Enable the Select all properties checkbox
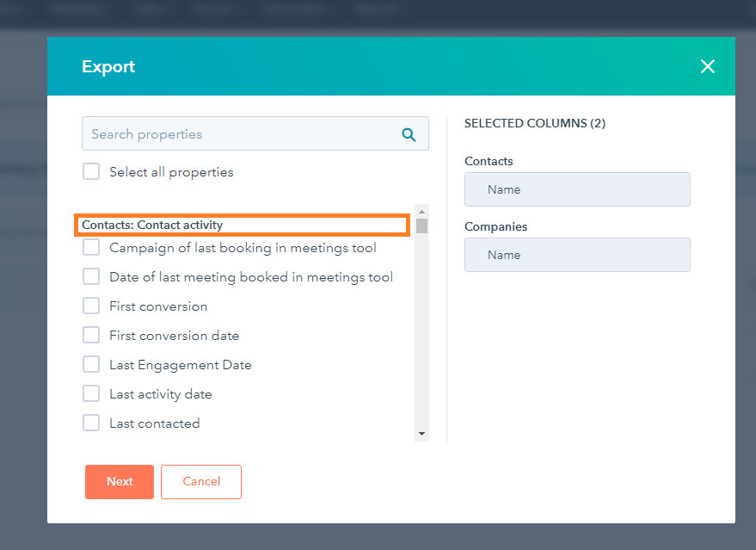 91,171
